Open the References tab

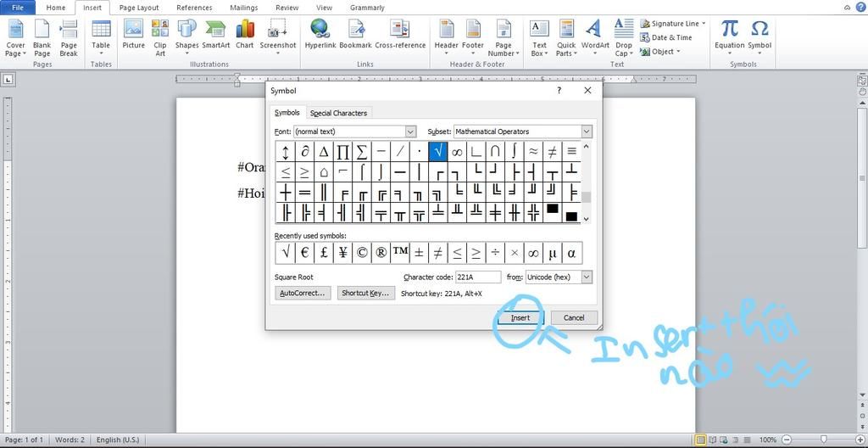[x=196, y=8]
